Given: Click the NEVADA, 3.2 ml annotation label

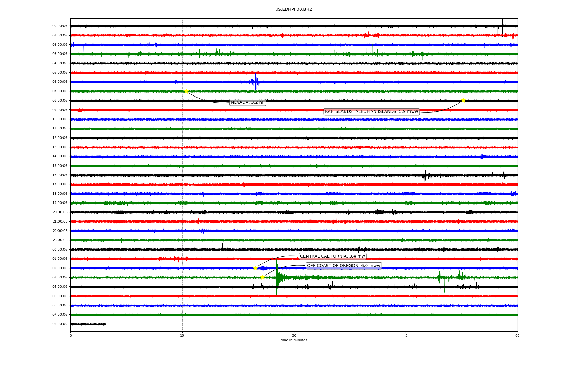Looking at the screenshot, I should (247, 102).
